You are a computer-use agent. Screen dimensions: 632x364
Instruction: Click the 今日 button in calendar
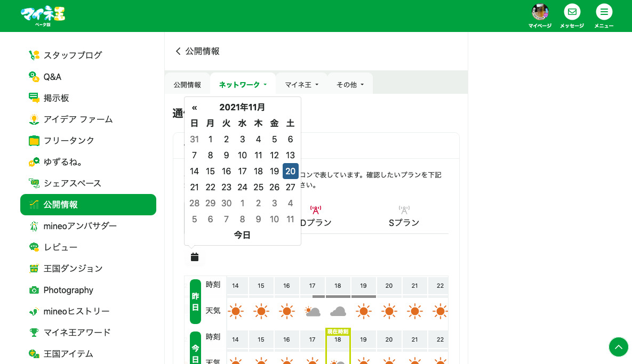[242, 235]
